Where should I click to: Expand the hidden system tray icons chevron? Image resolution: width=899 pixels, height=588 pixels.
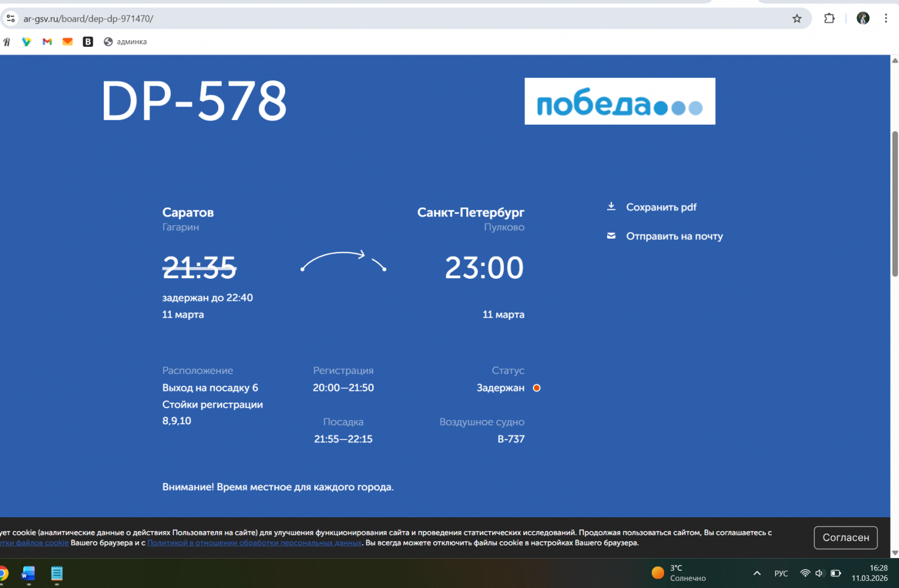(x=757, y=574)
